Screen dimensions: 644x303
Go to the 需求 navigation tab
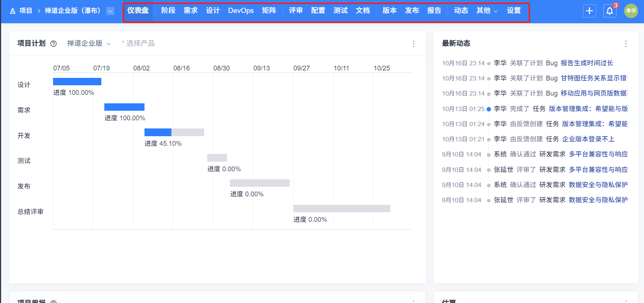(191, 11)
